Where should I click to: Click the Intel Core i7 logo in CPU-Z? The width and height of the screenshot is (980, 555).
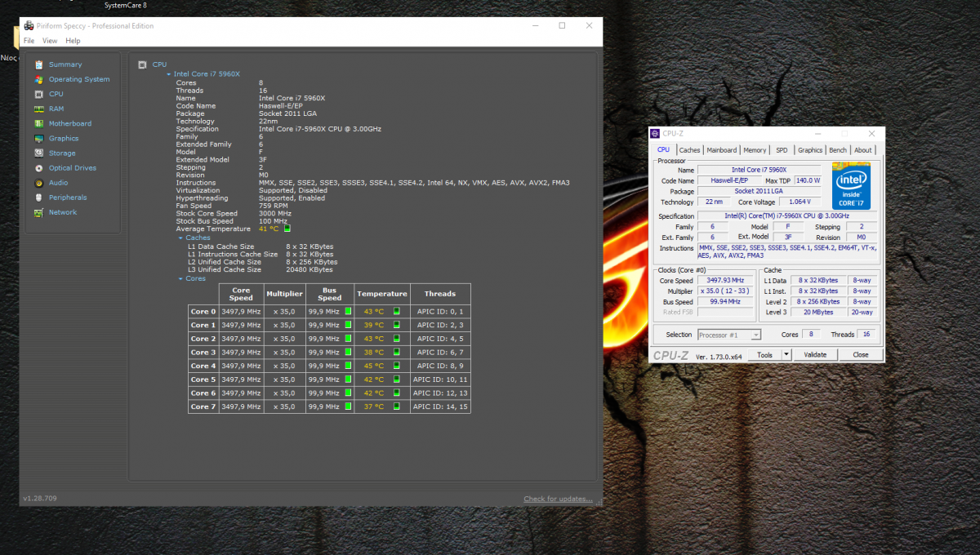click(x=851, y=186)
